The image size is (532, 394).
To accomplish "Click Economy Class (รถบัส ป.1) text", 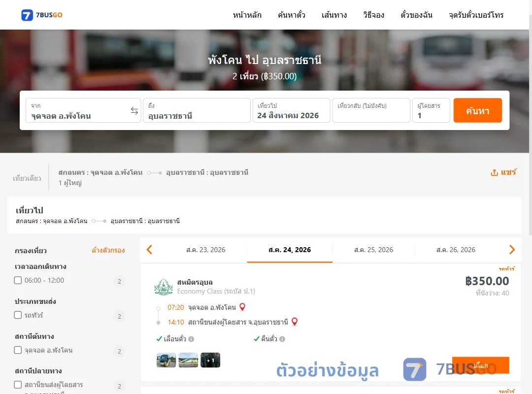I will pyautogui.click(x=216, y=291).
